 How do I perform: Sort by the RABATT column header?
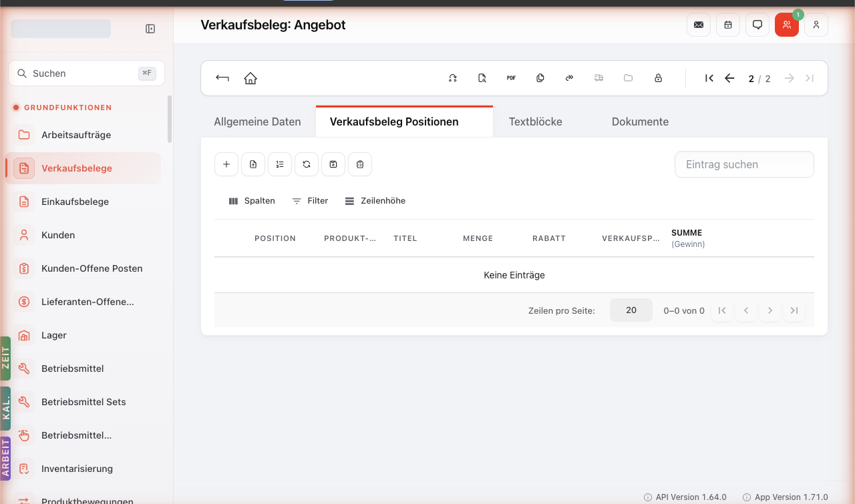[549, 238]
